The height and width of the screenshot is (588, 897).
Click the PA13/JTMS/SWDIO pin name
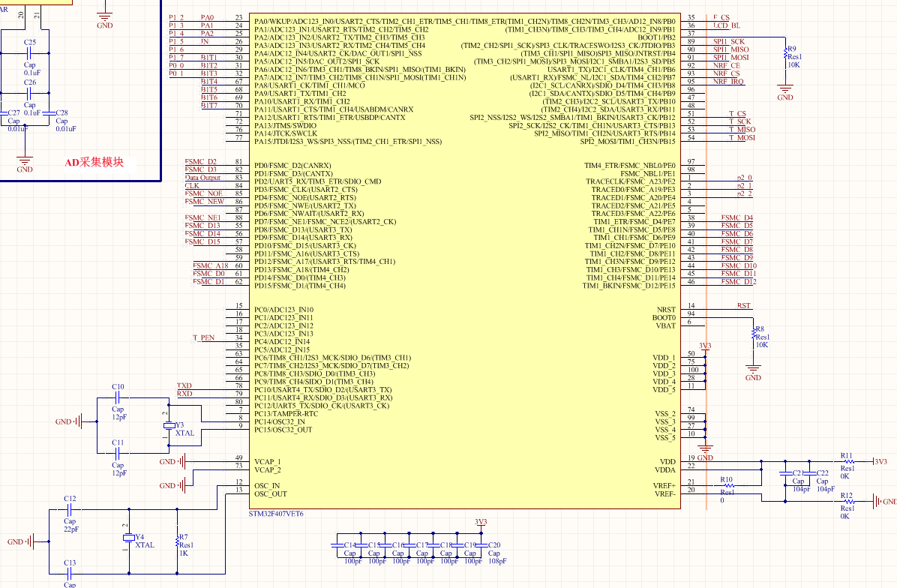[285, 126]
